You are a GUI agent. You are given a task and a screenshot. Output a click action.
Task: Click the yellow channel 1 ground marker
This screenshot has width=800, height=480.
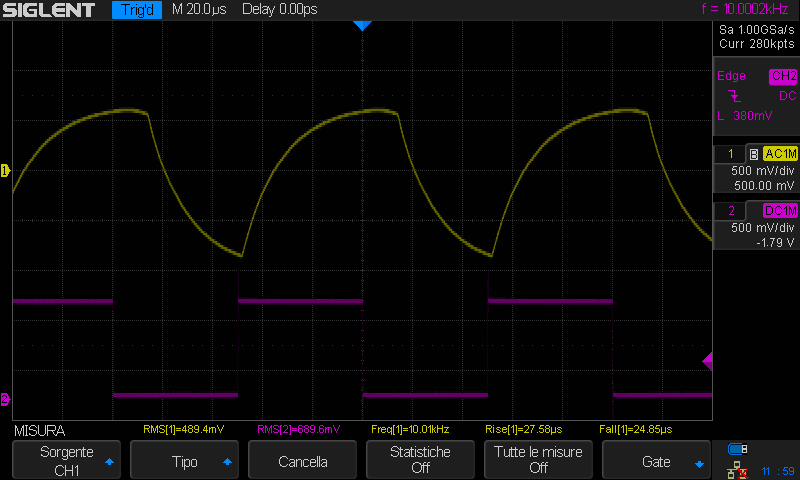click(5, 171)
